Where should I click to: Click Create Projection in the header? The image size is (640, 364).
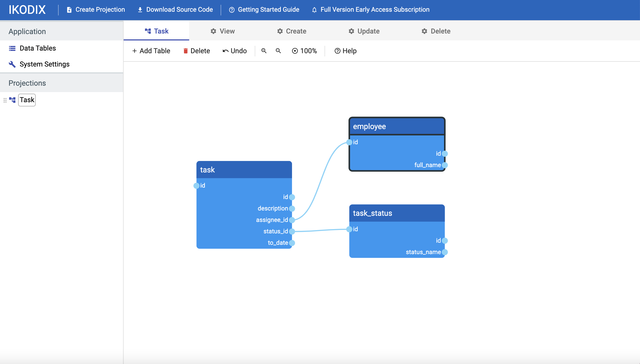[96, 10]
